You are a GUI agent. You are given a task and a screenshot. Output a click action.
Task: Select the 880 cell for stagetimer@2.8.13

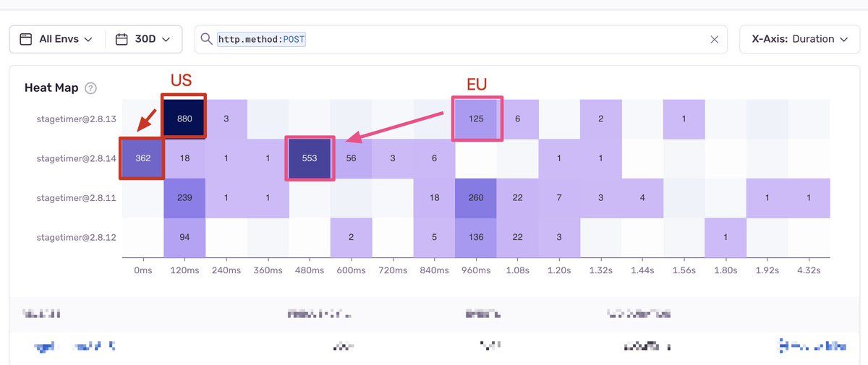[x=184, y=119]
